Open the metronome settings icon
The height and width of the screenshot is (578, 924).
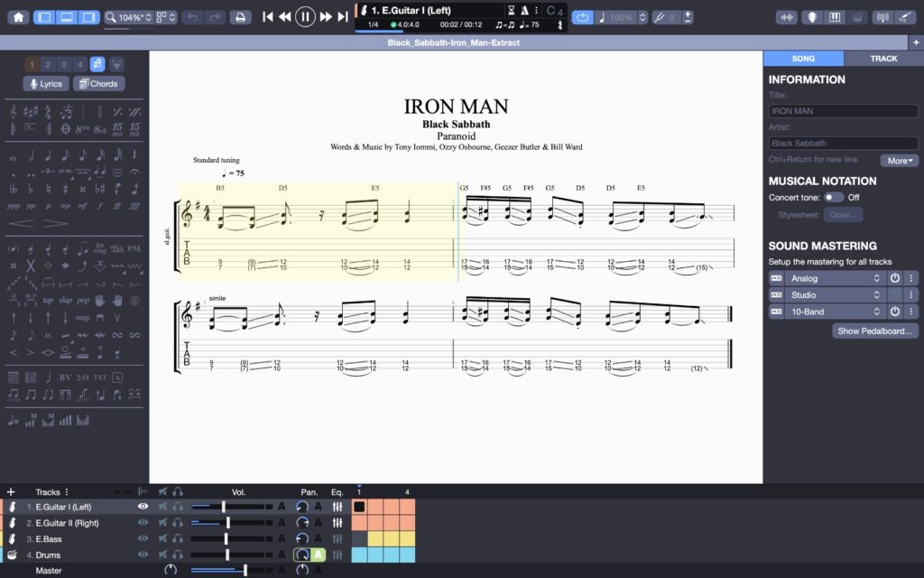tap(524, 10)
